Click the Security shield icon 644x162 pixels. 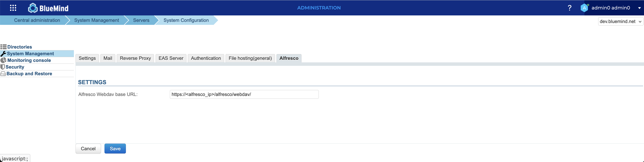click(3, 67)
